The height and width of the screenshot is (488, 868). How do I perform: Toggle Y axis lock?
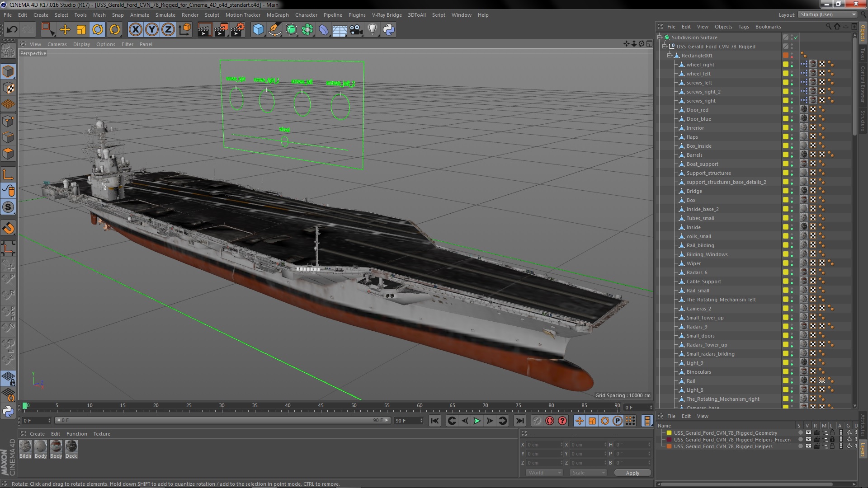(152, 30)
